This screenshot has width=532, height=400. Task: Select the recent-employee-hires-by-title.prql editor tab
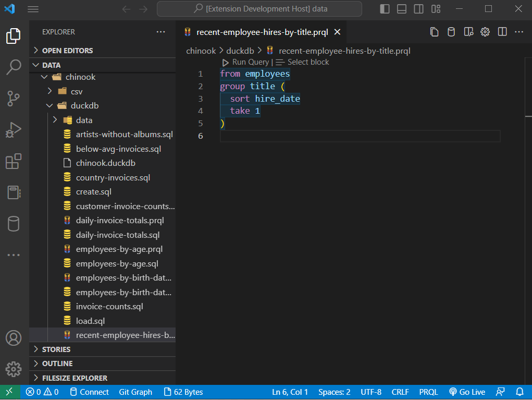[262, 32]
